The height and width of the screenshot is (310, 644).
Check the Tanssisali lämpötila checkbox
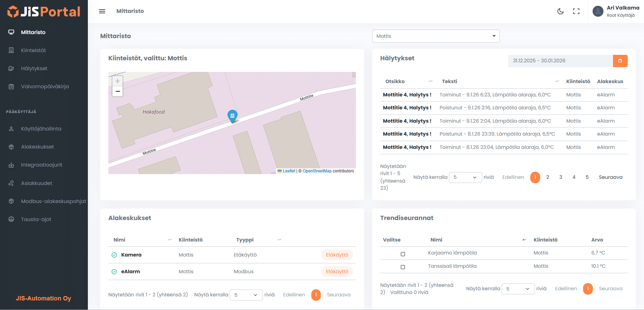(403, 267)
